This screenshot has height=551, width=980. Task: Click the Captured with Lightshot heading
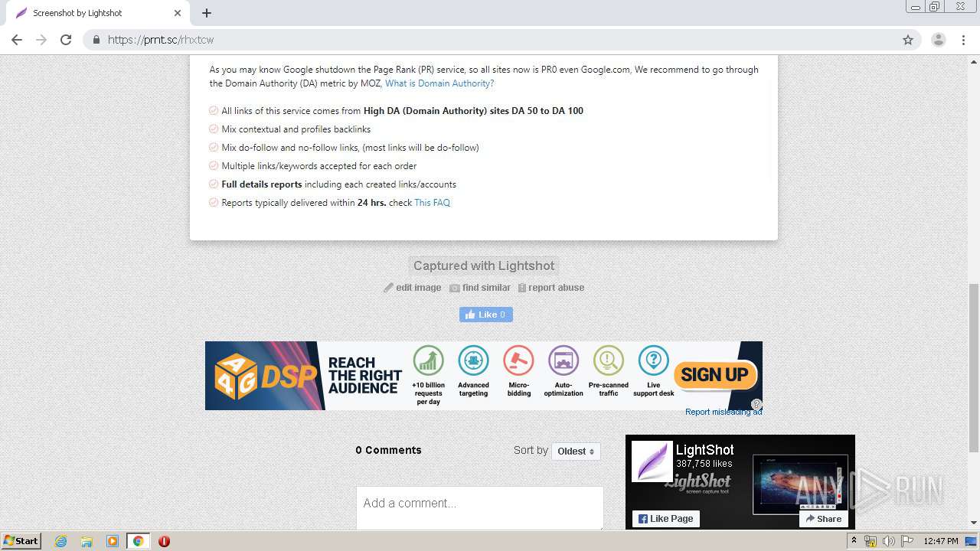click(x=484, y=266)
